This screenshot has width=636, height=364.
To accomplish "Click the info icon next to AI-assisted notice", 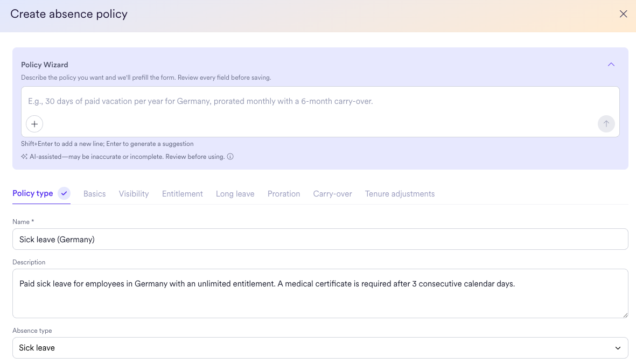I will point(230,157).
